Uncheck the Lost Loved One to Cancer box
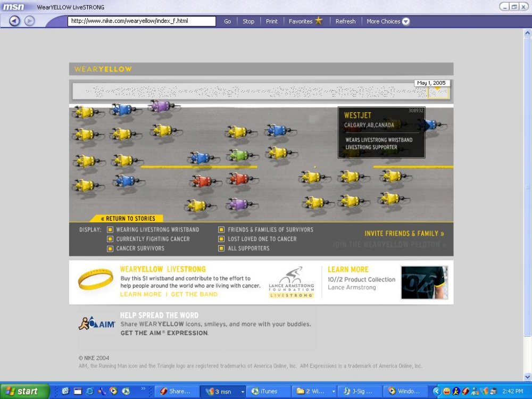The width and height of the screenshot is (532, 399). pos(222,239)
